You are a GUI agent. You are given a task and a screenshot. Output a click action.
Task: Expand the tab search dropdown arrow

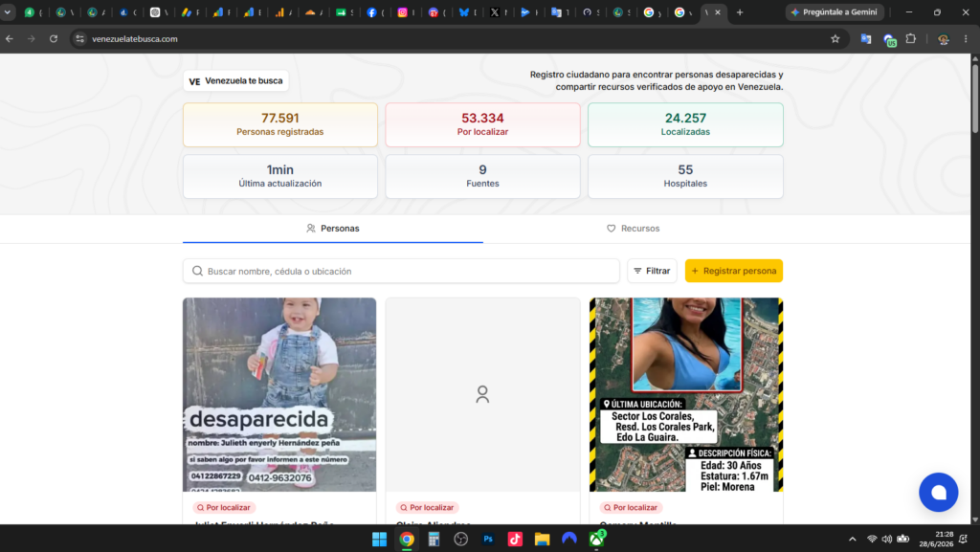pyautogui.click(x=8, y=12)
